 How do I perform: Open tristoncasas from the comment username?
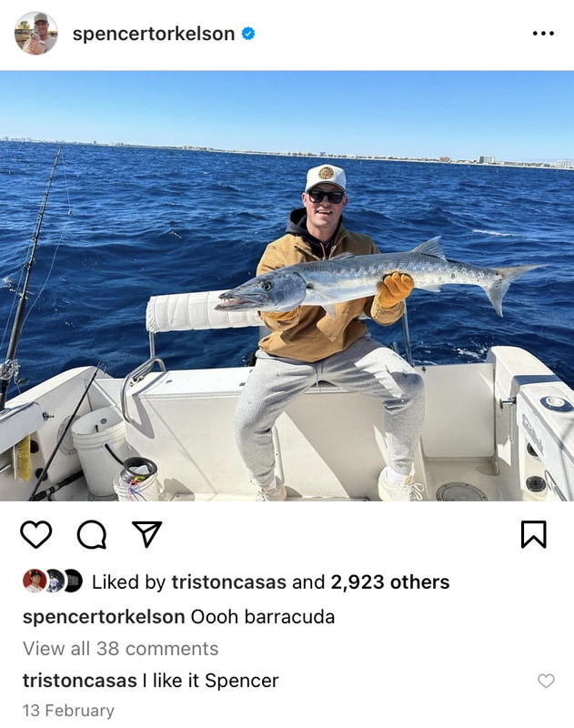80,681
